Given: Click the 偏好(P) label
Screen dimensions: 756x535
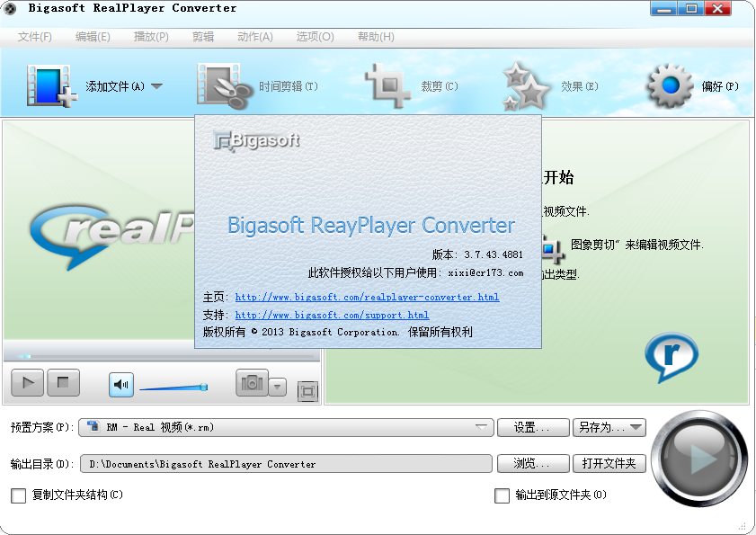Looking at the screenshot, I should [x=720, y=86].
